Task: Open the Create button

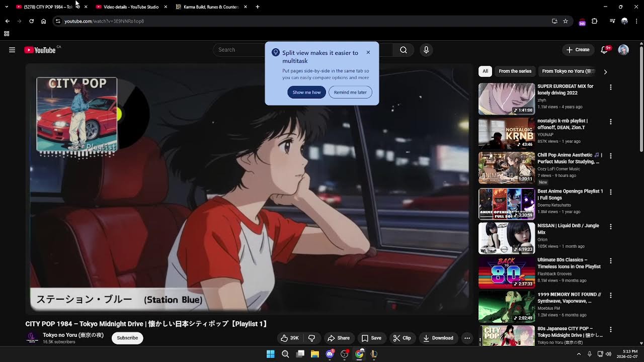Action: 578,50
